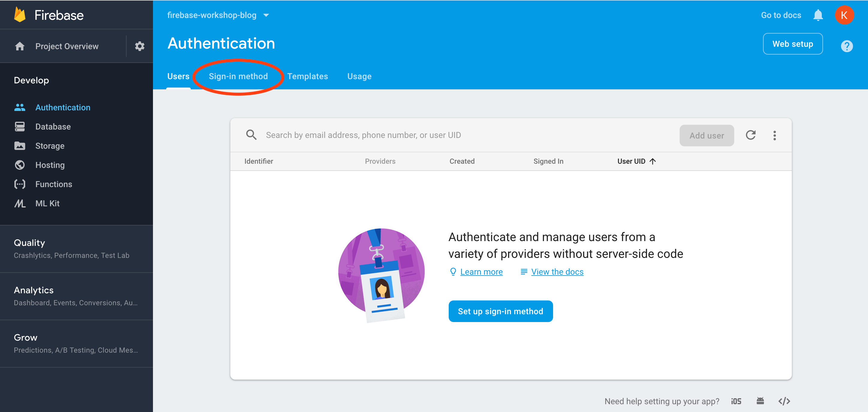Screen dimensions: 868x412
Task: Open the help question mark icon
Action: (846, 46)
